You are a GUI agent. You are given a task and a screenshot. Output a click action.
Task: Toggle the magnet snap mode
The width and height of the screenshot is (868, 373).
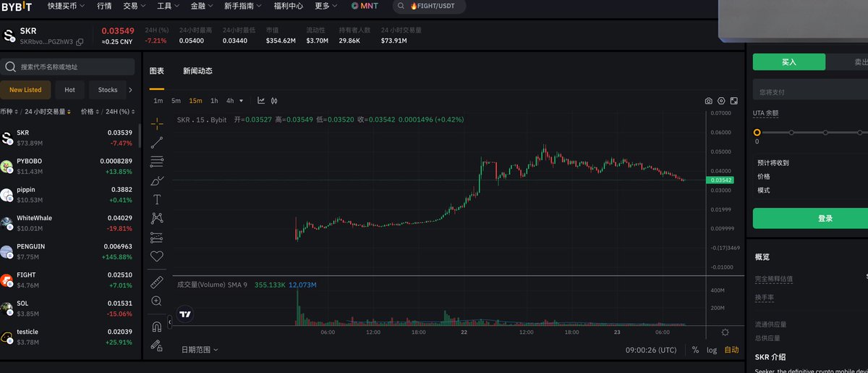(x=157, y=327)
